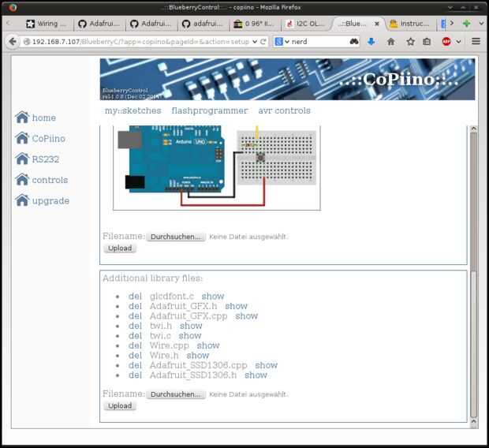This screenshot has width=489, height=448.
Task: Show Adafruit_GFX.cpp file
Action: 246,316
